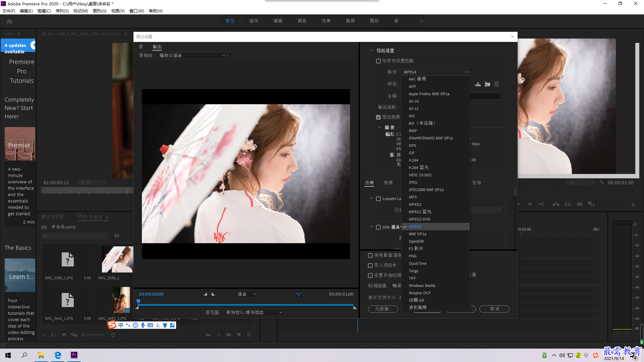The width and height of the screenshot is (644, 362).
Task: Open the source scaling dropdown
Action: 192,56
